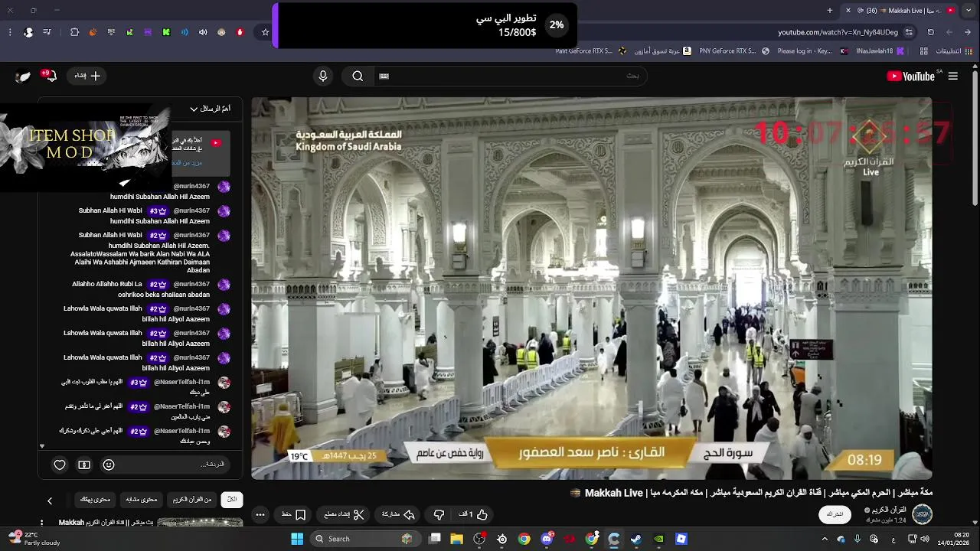Image resolution: width=980 pixels, height=551 pixels.
Task: Open browser three-dot menu
Action: point(9,32)
